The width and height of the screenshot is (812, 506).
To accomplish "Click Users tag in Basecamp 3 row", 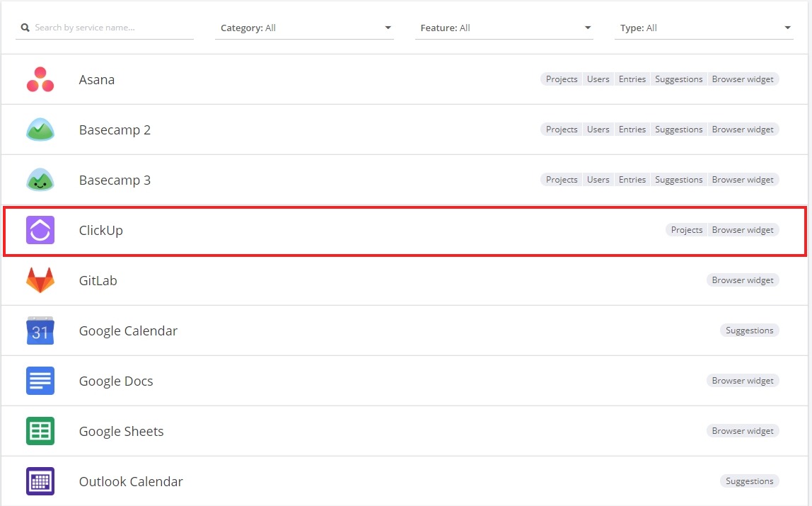I will click(598, 180).
